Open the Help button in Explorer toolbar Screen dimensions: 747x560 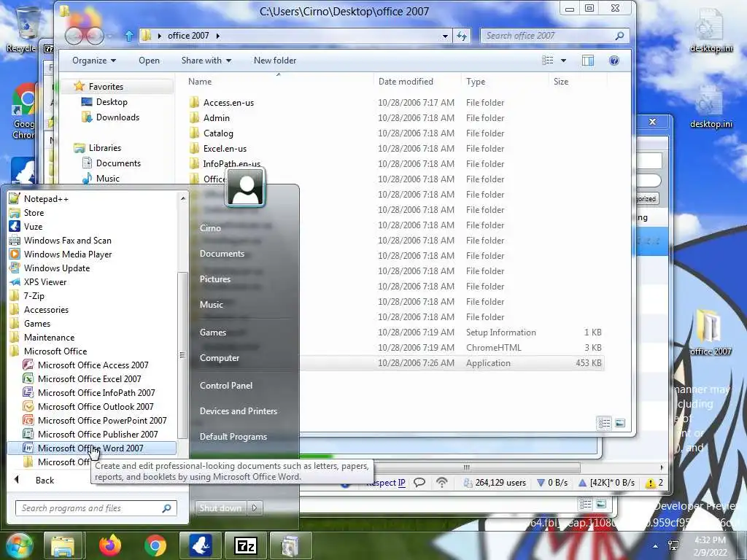(614, 61)
